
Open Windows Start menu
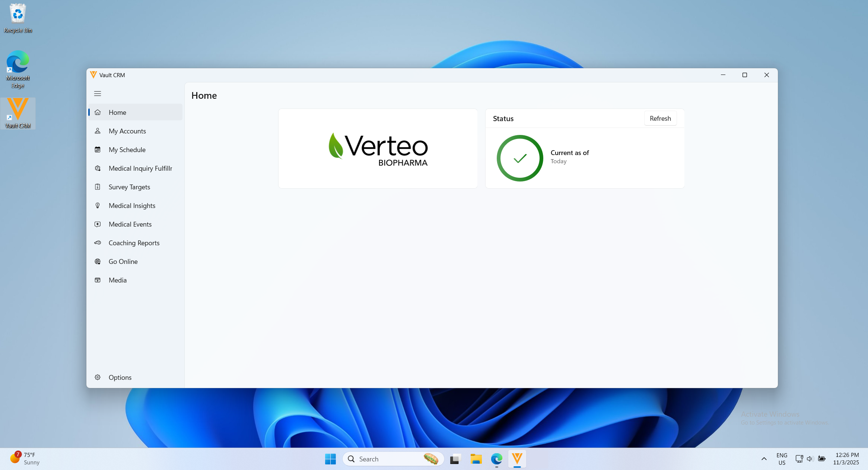(x=330, y=459)
